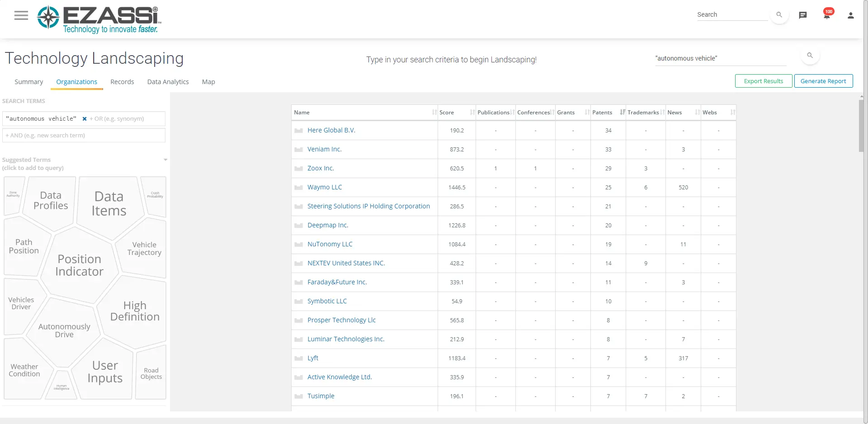Click Zoox Inc. patents value 29
Viewport: 868px width, 424px height.
coord(608,169)
